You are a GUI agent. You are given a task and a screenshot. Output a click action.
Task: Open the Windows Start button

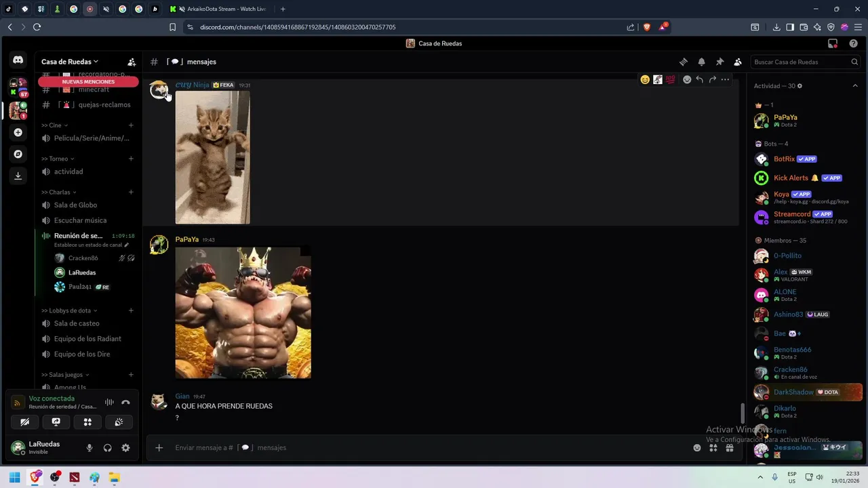[x=14, y=477]
